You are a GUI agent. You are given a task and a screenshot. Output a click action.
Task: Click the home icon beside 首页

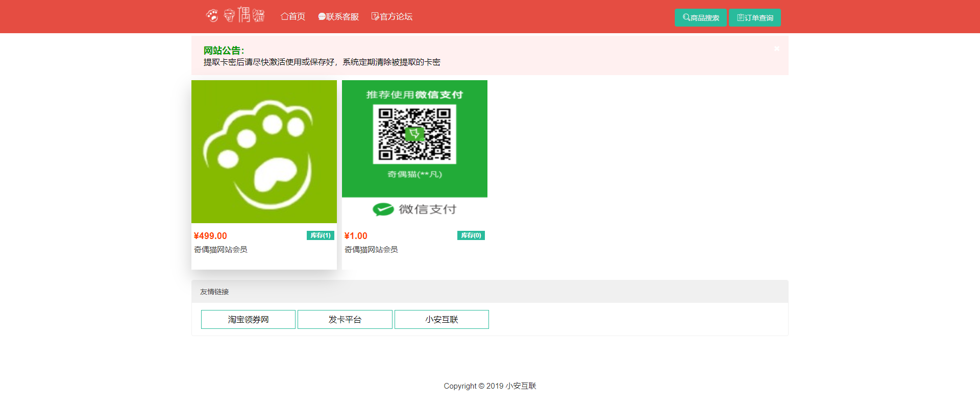284,16
